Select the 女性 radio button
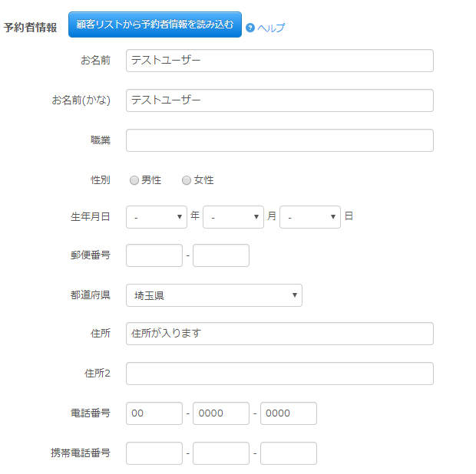This screenshot has width=476, height=474. 187,180
